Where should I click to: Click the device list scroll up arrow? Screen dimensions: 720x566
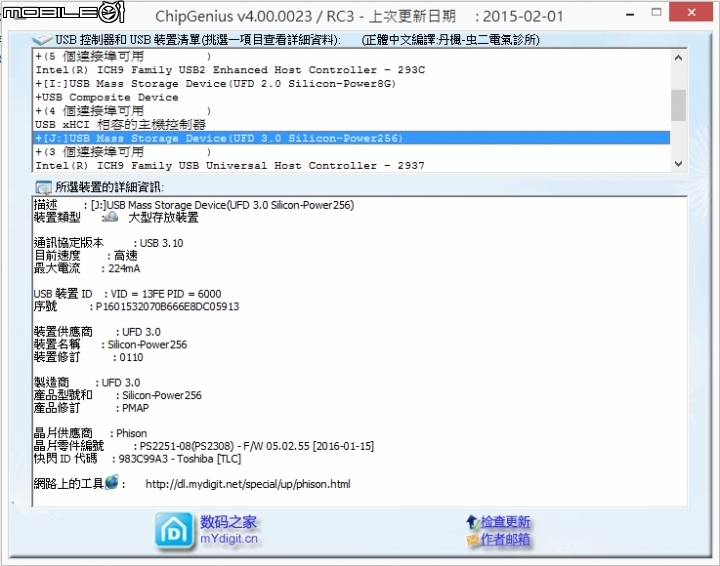coord(678,58)
